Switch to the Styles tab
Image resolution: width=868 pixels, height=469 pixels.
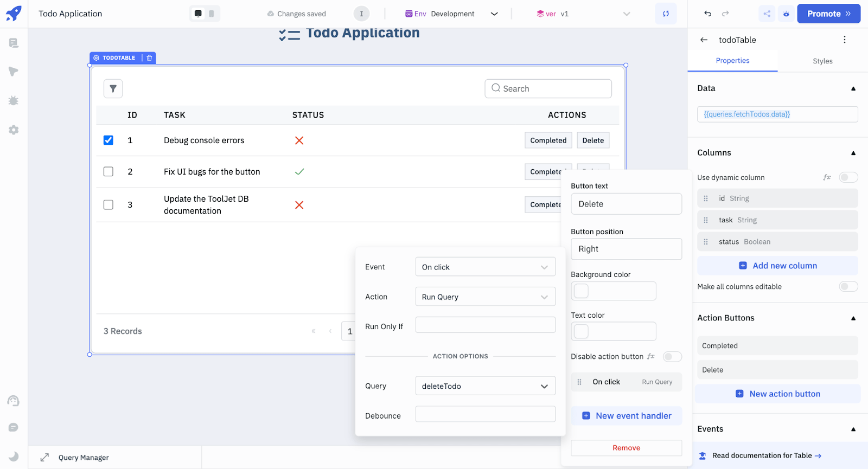(x=822, y=61)
